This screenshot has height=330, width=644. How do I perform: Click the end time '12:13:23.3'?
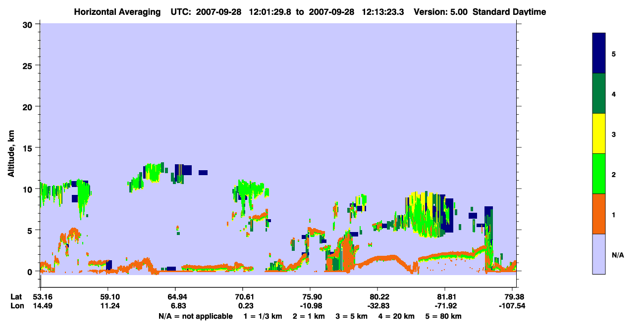pos(384,12)
